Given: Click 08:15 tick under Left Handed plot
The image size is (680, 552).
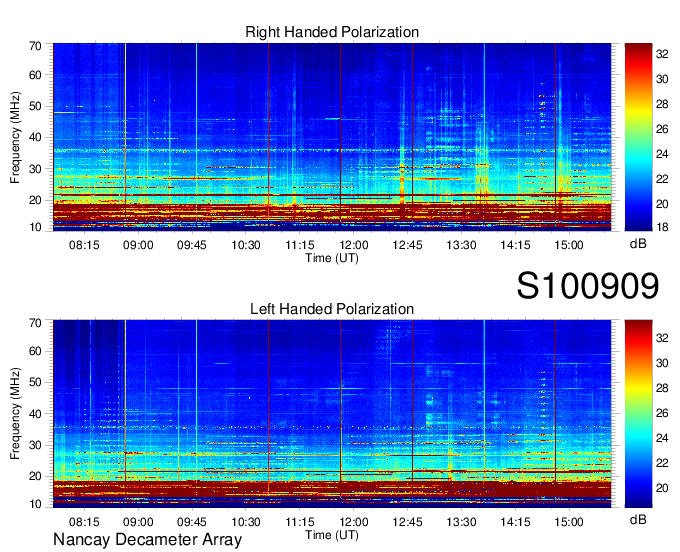Looking at the screenshot, I should [x=84, y=522].
